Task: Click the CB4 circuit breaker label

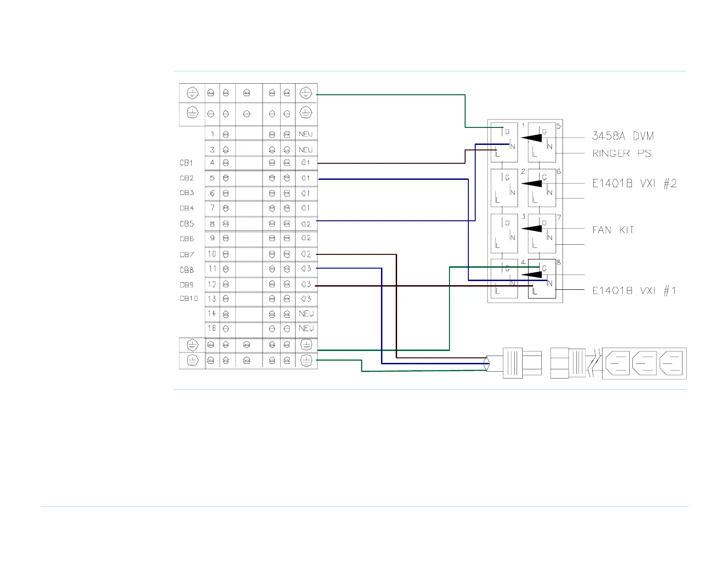Action: 187,208
